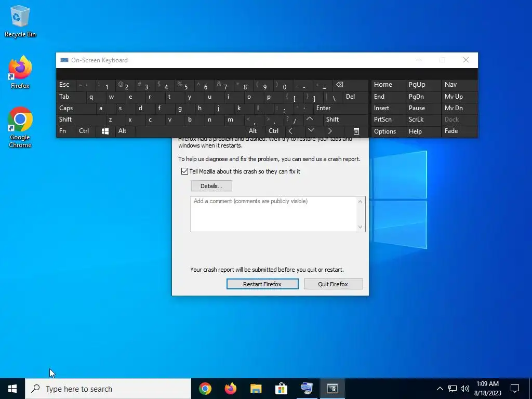532x399 pixels.
Task: Click comment box scroll down arrow
Action: coord(361,227)
